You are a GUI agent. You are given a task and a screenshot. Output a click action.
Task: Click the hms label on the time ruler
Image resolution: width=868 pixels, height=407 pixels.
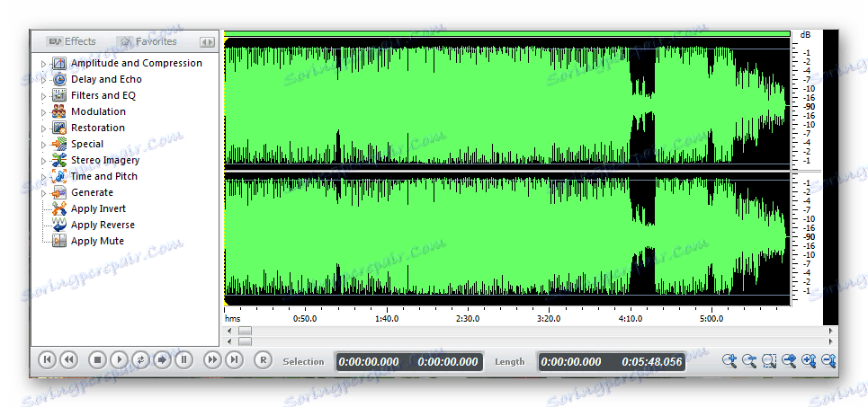click(232, 319)
